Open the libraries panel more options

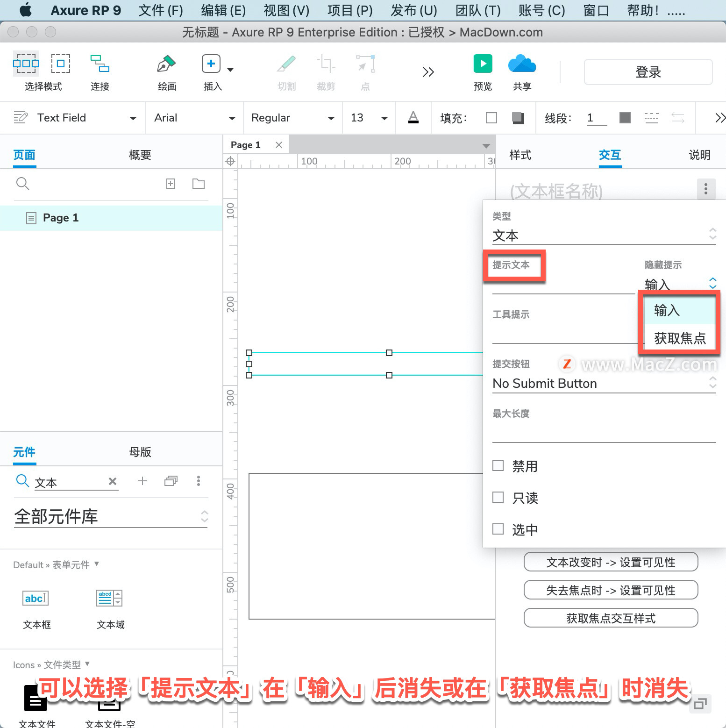[199, 481]
